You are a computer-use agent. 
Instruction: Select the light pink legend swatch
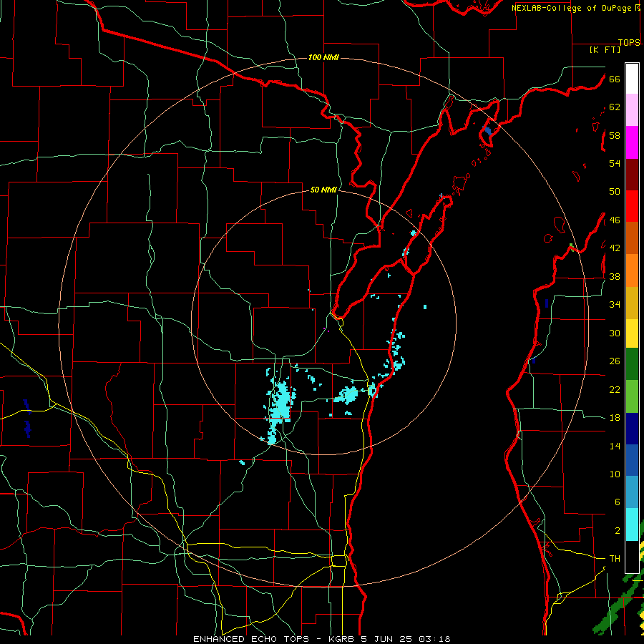[632, 110]
